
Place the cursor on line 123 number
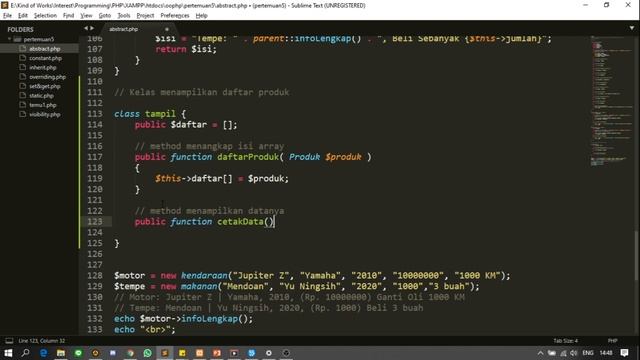[x=95, y=222]
